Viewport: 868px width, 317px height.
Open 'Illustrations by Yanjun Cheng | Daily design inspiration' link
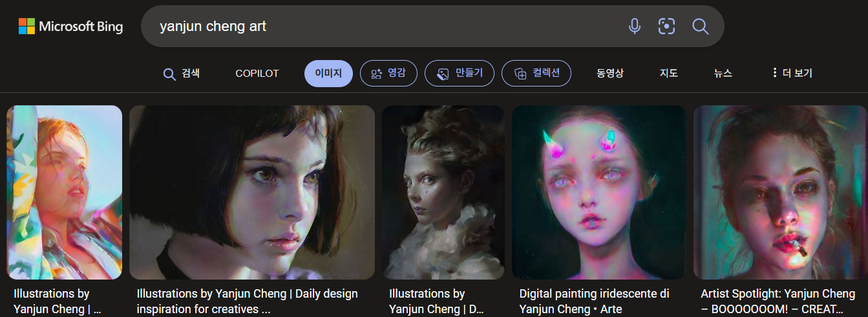(x=248, y=302)
